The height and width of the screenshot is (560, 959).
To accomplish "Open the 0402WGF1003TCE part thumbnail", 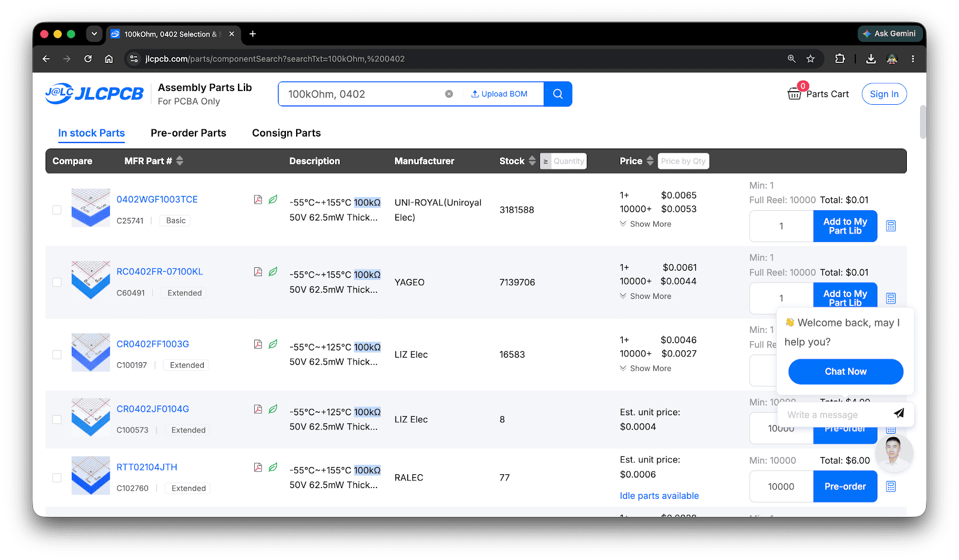I will click(x=91, y=208).
